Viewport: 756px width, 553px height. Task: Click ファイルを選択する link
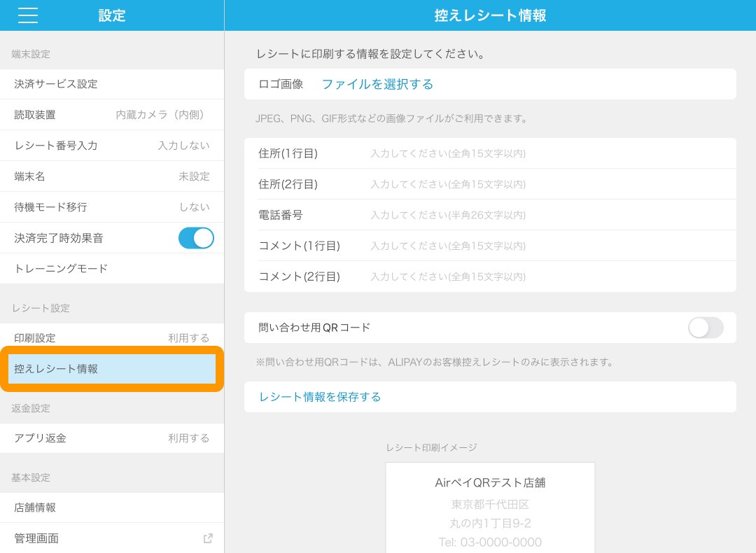377,84
